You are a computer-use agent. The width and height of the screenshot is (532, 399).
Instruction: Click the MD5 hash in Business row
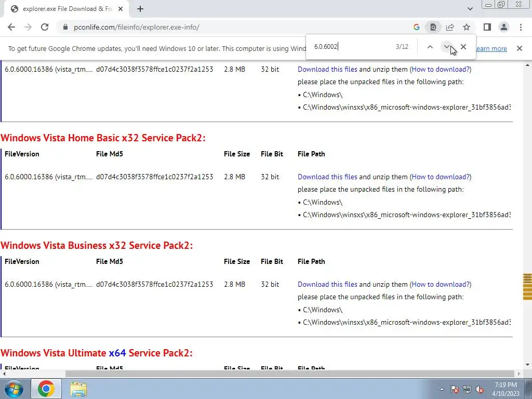click(155, 284)
